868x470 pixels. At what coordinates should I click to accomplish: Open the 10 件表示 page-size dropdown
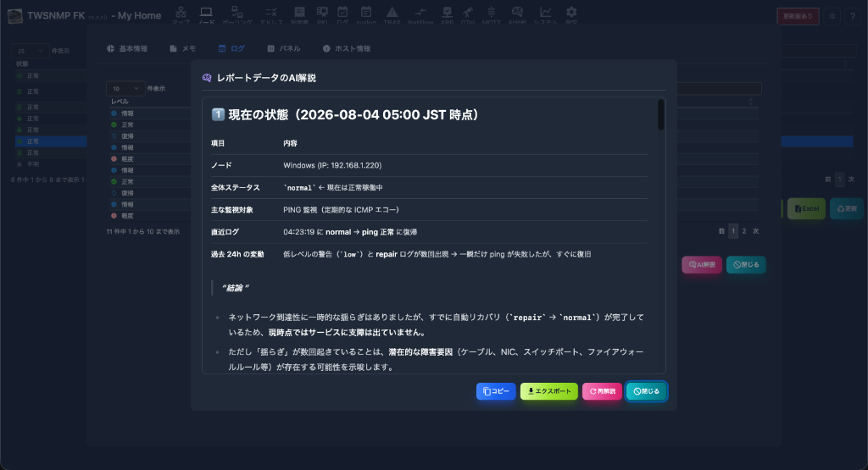tap(125, 88)
